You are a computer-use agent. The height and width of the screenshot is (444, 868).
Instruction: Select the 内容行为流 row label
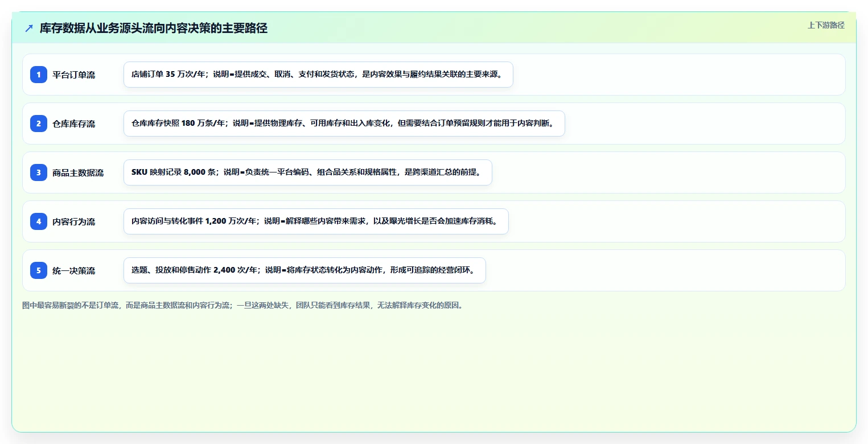click(74, 221)
